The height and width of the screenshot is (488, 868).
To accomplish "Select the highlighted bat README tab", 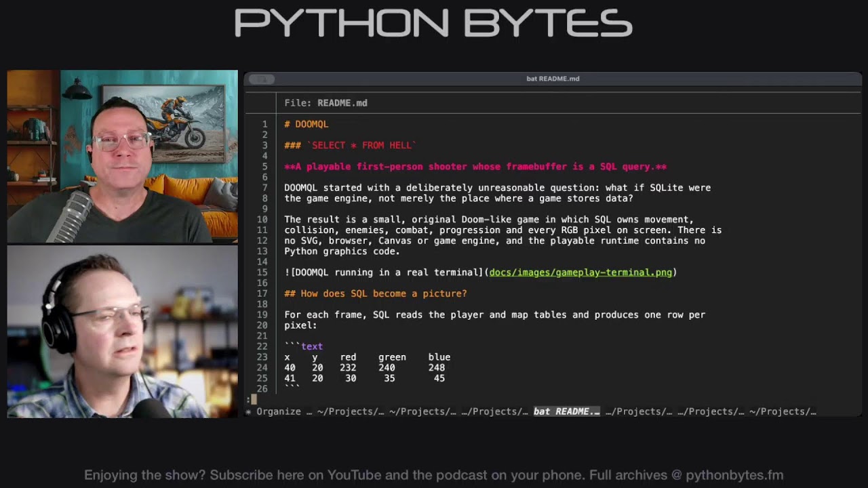I will 567,411.
